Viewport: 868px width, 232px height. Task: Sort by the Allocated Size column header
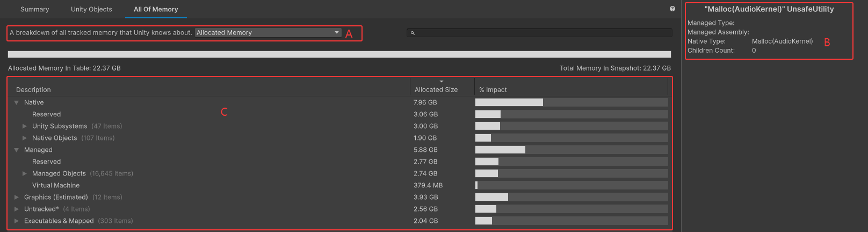[436, 89]
